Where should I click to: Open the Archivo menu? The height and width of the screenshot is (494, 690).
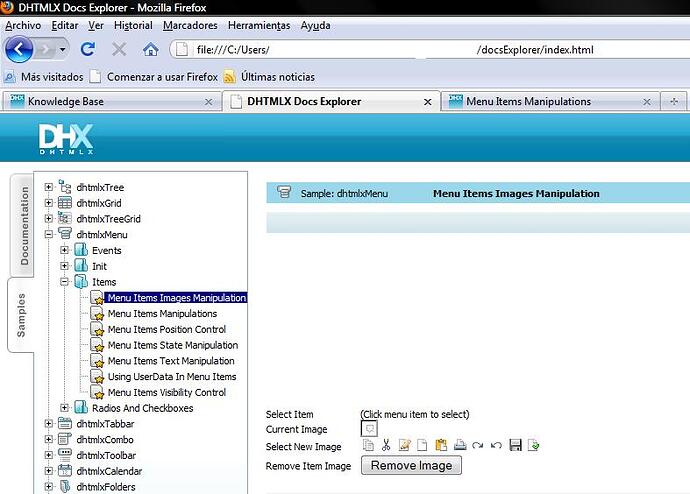click(23, 26)
